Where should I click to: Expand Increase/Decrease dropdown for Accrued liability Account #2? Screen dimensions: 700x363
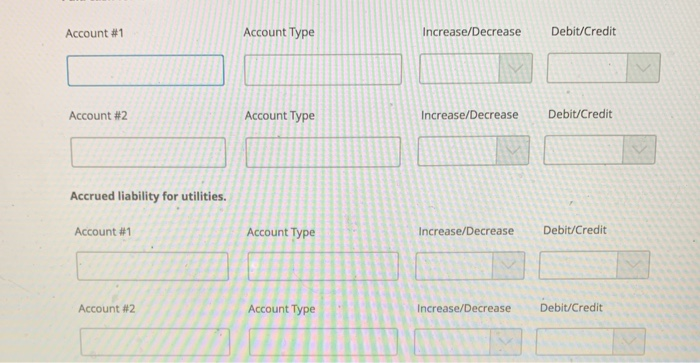(x=468, y=342)
